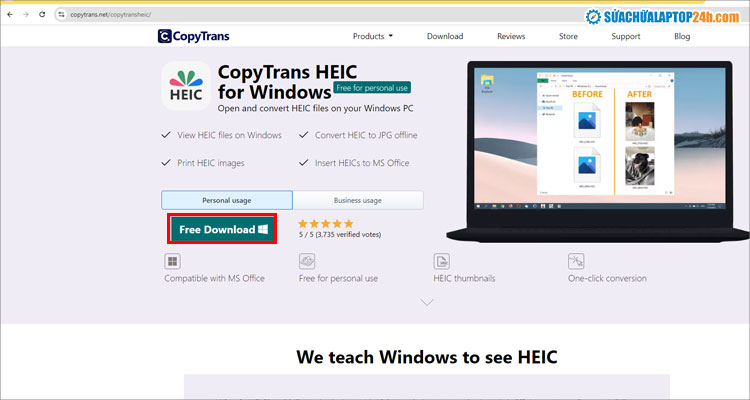Image resolution: width=750 pixels, height=400 pixels.
Task: Open the Store navigation link
Action: click(568, 36)
